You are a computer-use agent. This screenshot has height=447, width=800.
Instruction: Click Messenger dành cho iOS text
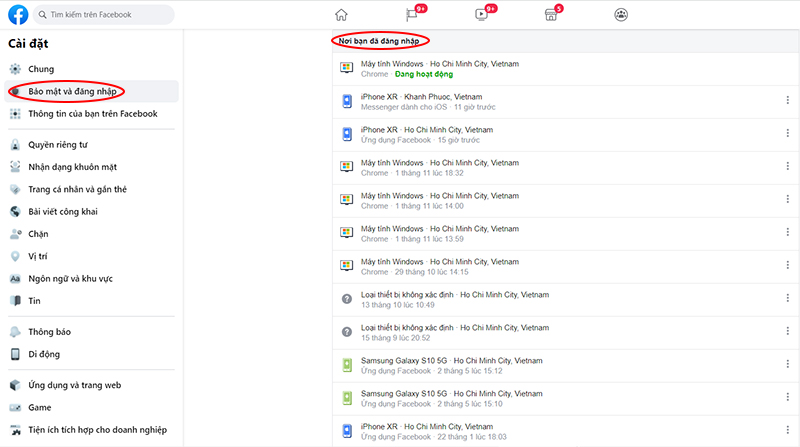pyautogui.click(x=404, y=107)
